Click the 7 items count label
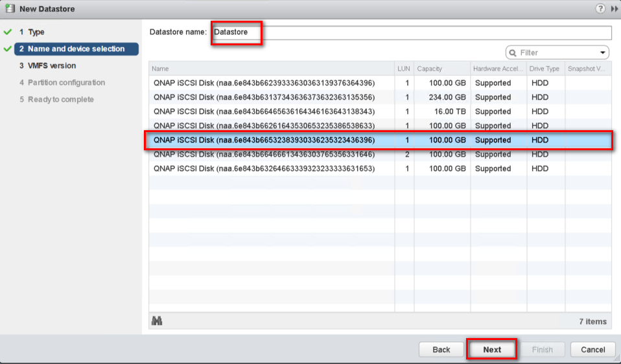This screenshot has height=364, width=621. tap(592, 322)
